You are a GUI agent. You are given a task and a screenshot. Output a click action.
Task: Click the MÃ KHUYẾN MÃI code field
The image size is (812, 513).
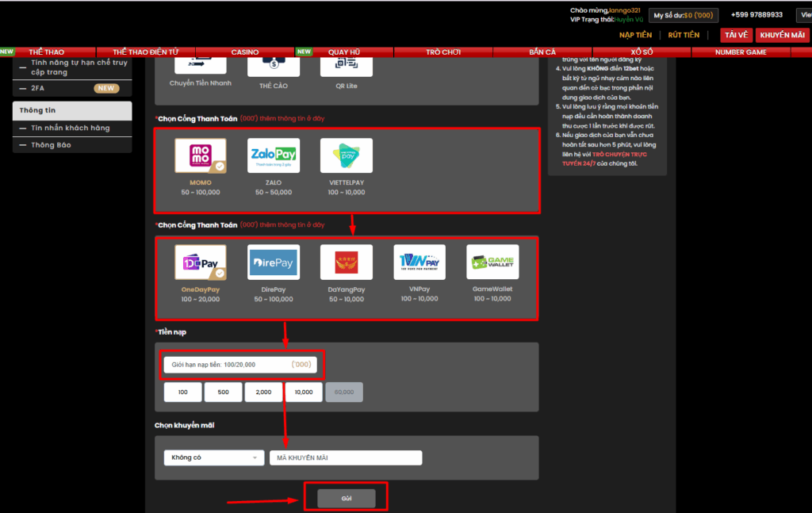click(x=346, y=457)
